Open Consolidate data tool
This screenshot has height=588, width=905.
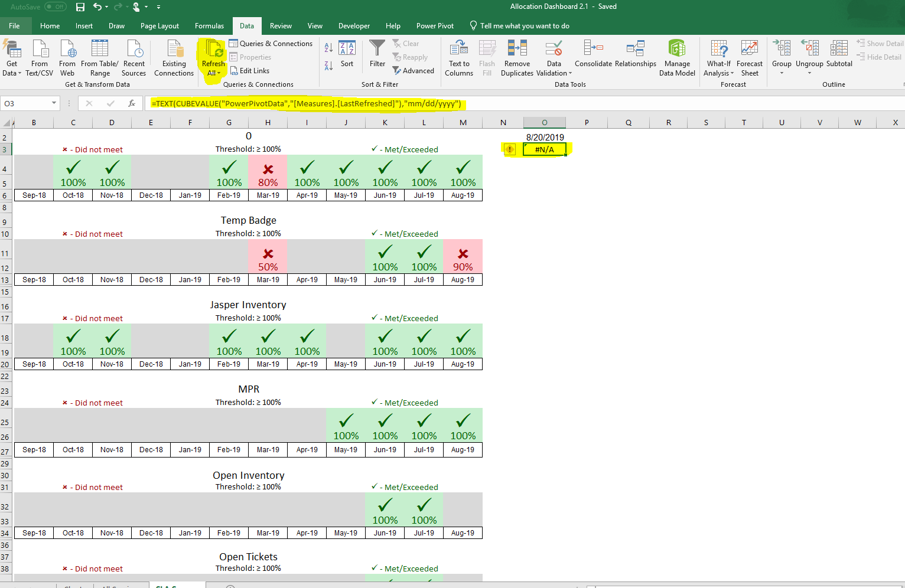pyautogui.click(x=593, y=54)
